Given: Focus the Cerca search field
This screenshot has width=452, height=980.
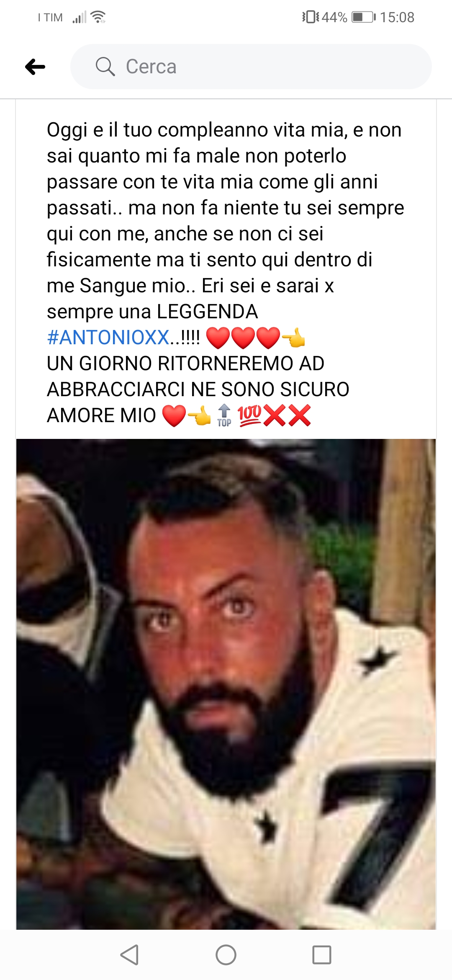Looking at the screenshot, I should [251, 67].
